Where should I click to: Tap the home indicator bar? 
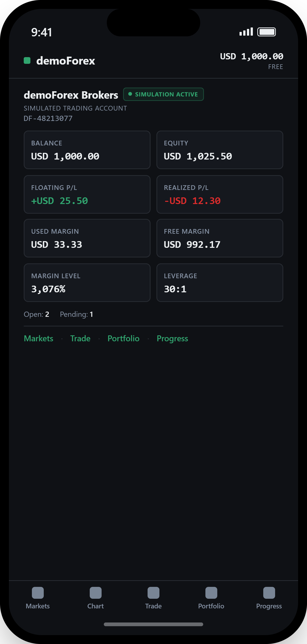click(153, 624)
